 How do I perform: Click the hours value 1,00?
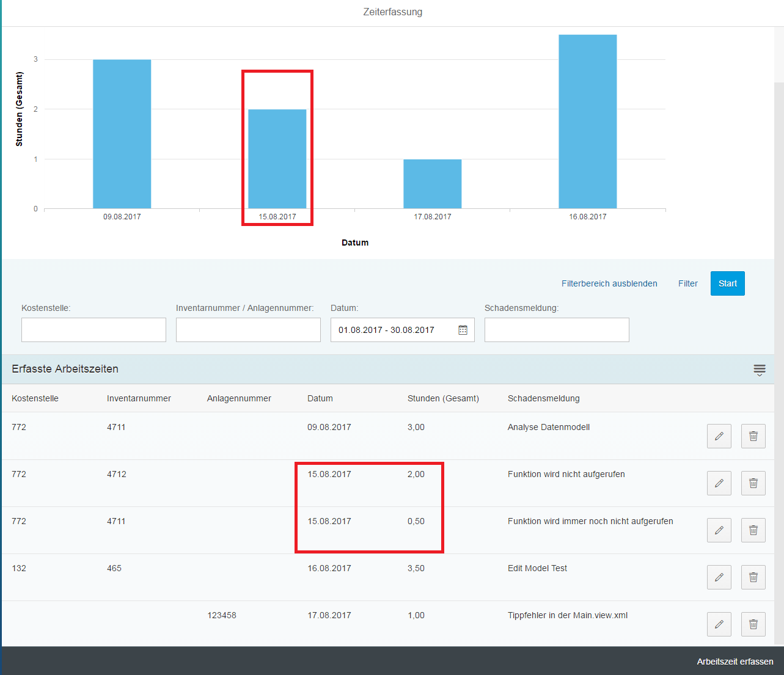[x=416, y=615]
